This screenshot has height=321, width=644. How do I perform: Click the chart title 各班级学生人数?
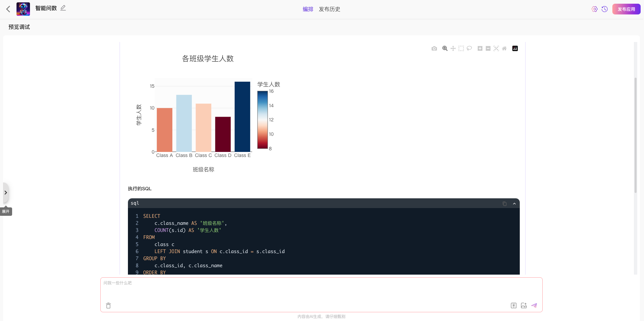208,58
